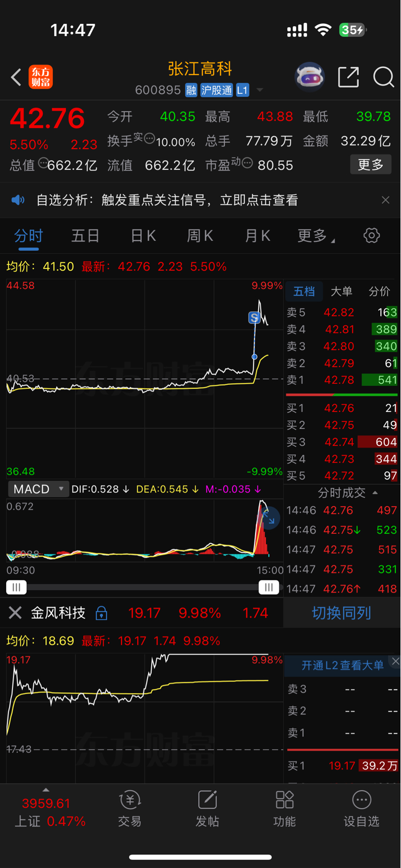Tap the 沪股通 badge

click(216, 90)
